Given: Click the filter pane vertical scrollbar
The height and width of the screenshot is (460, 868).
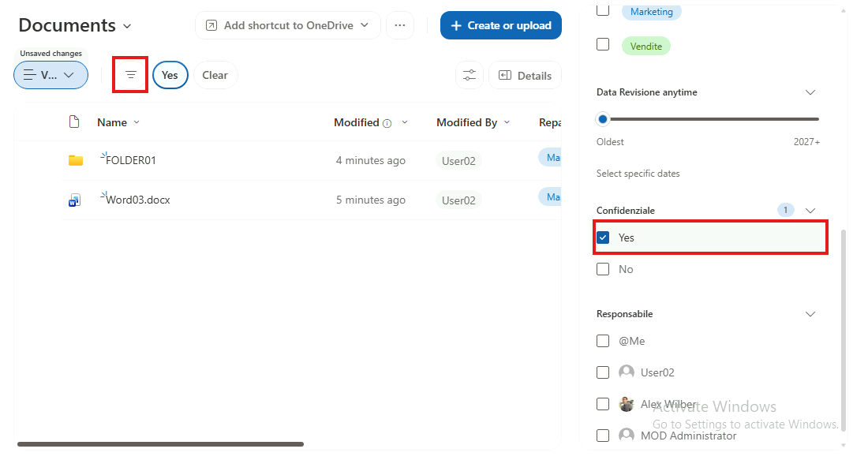Looking at the screenshot, I should (843, 330).
